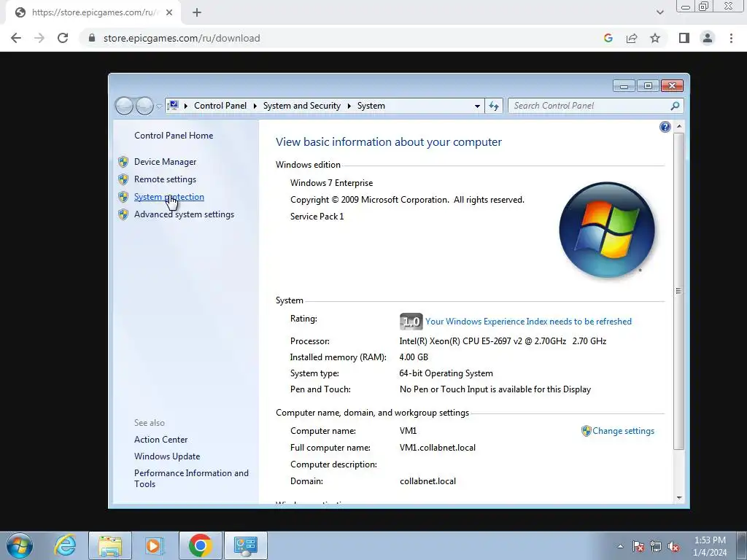Expand Chrome tab search chevron

pos(659,12)
